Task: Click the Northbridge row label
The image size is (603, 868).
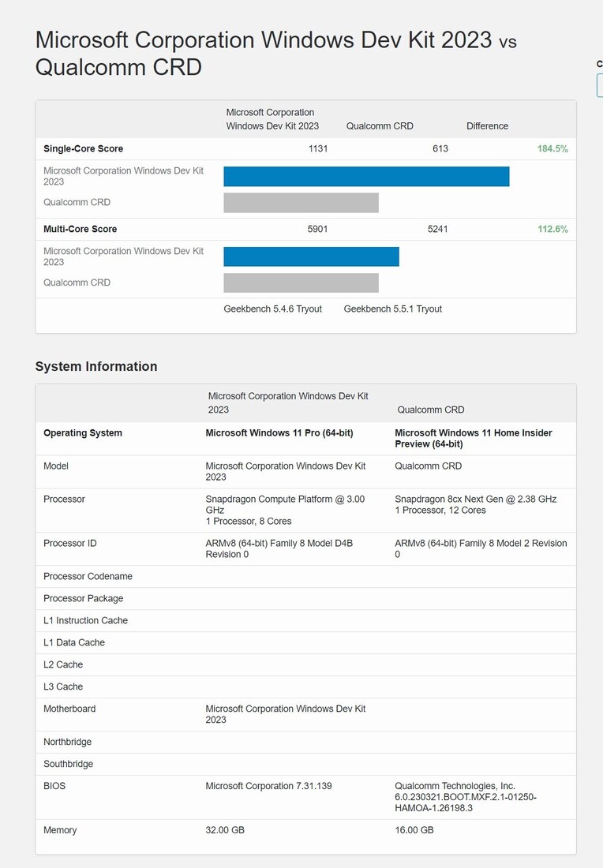Action: [x=68, y=742]
